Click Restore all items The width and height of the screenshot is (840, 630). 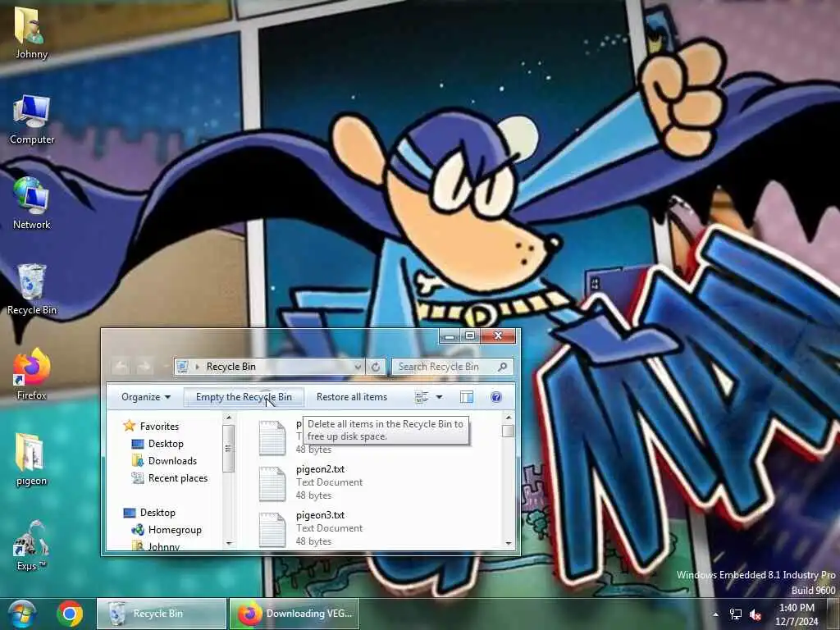click(352, 397)
